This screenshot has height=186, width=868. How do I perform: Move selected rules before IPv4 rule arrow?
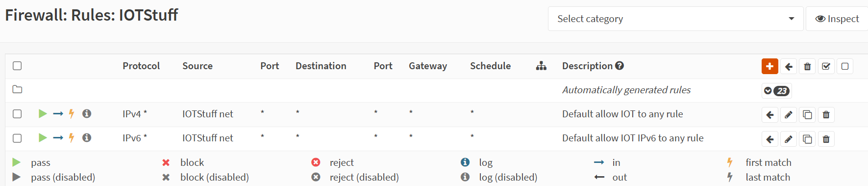tap(769, 115)
